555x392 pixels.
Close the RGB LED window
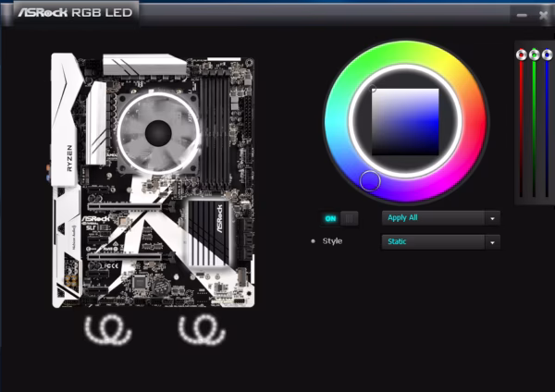click(543, 15)
